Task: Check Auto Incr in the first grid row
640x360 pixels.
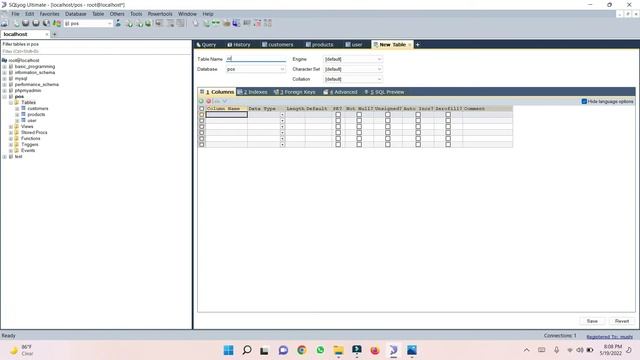Action: pos(418,115)
